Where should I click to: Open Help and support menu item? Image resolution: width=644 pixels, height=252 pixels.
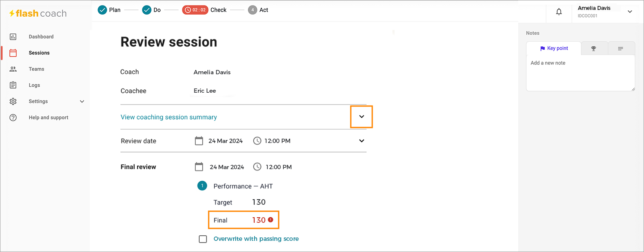point(49,118)
